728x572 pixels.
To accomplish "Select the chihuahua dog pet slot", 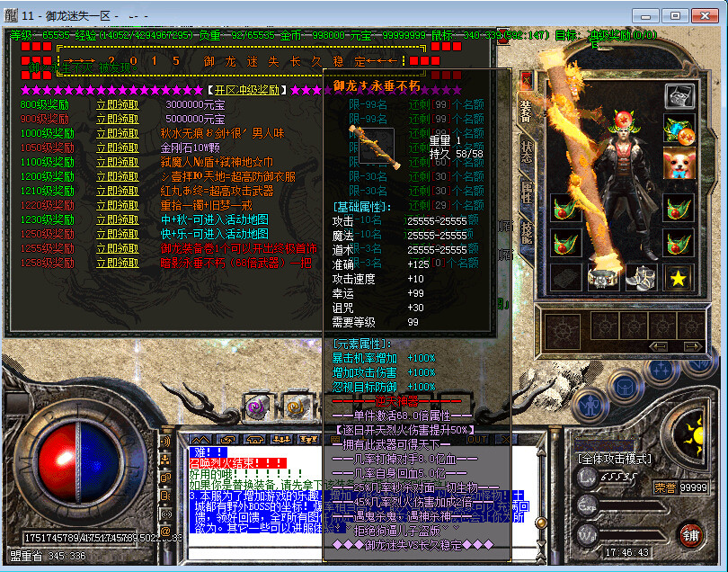I will click(679, 163).
